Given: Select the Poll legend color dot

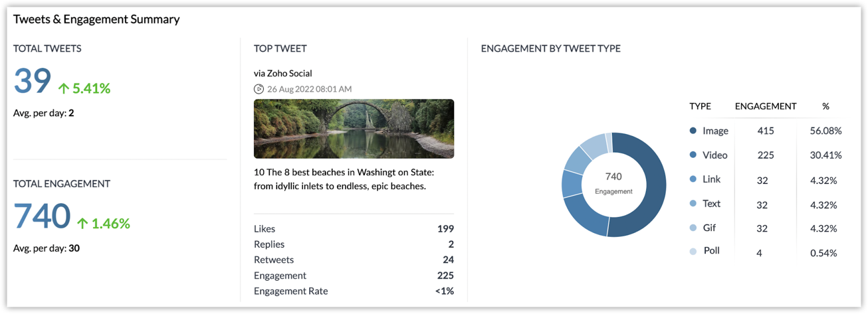Looking at the screenshot, I should coord(693,252).
